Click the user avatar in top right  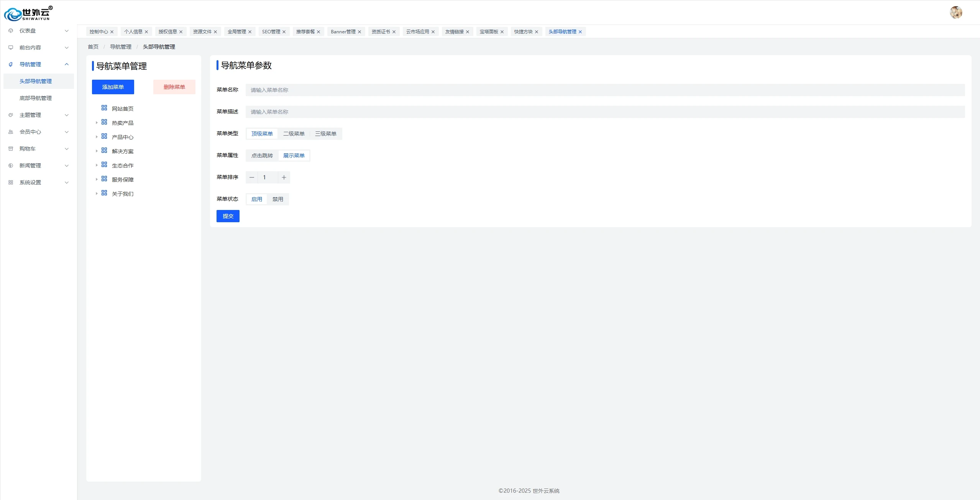956,13
